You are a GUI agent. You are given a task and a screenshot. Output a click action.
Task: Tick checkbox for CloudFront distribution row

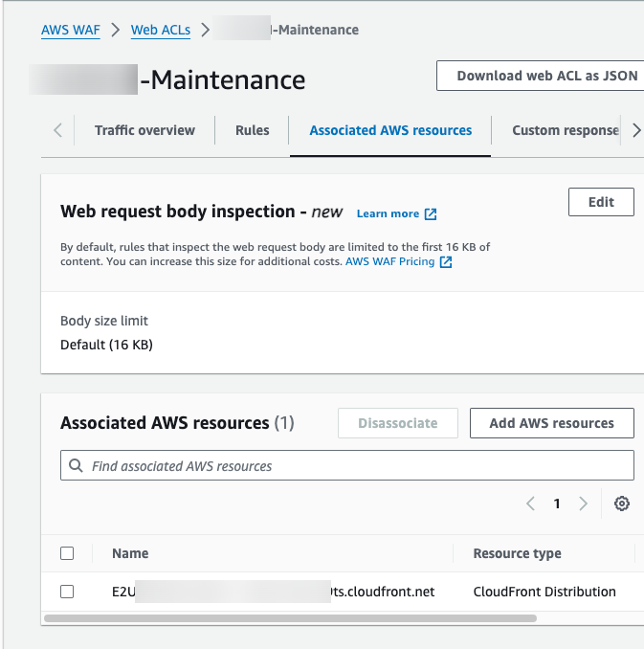coord(67,592)
